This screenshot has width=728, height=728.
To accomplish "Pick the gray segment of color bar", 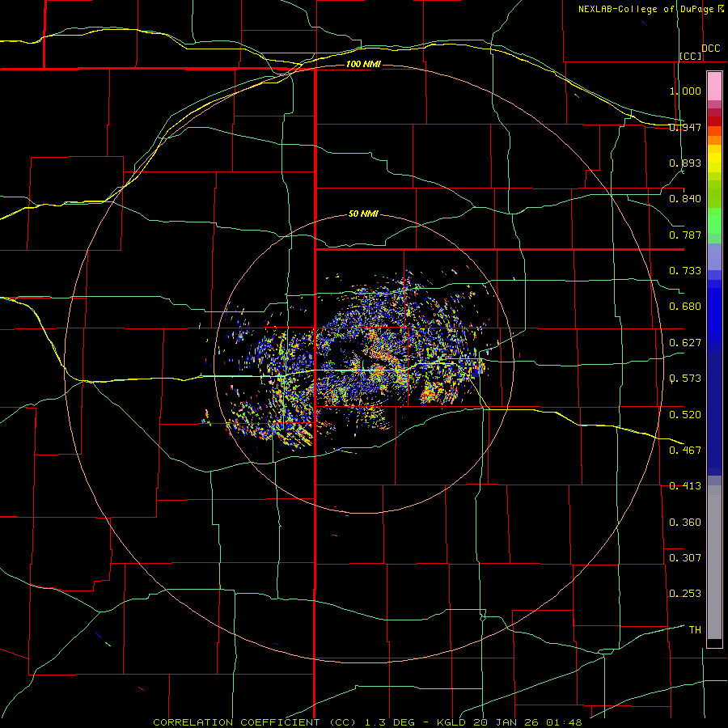I will pos(714,562).
